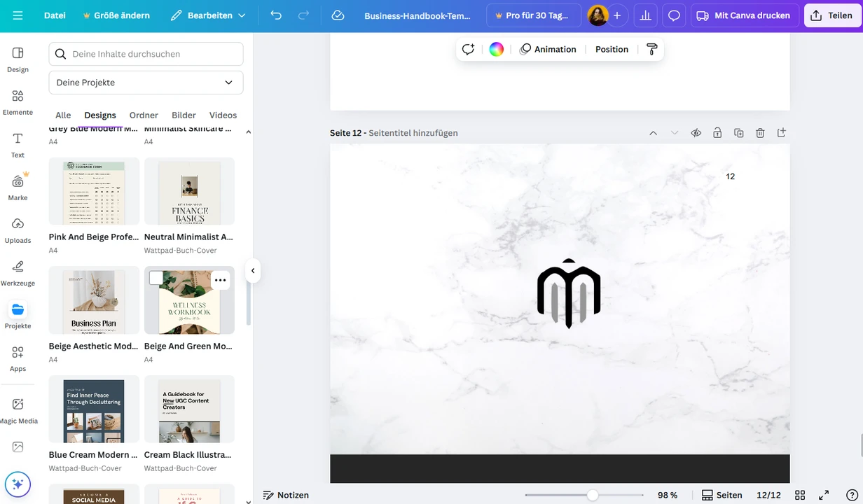Screen dimensions: 863x504
Task: Open the Apps sidebar panel
Action: pos(18,358)
